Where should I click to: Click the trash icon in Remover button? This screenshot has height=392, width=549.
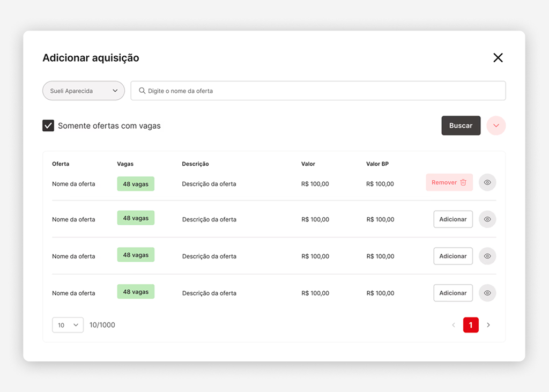463,183
